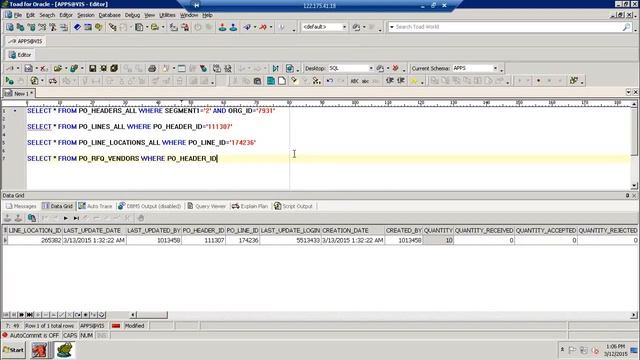Viewport: 640px width, 360px height.
Task: Open the Current Schema APPS dropdown
Action: point(495,68)
